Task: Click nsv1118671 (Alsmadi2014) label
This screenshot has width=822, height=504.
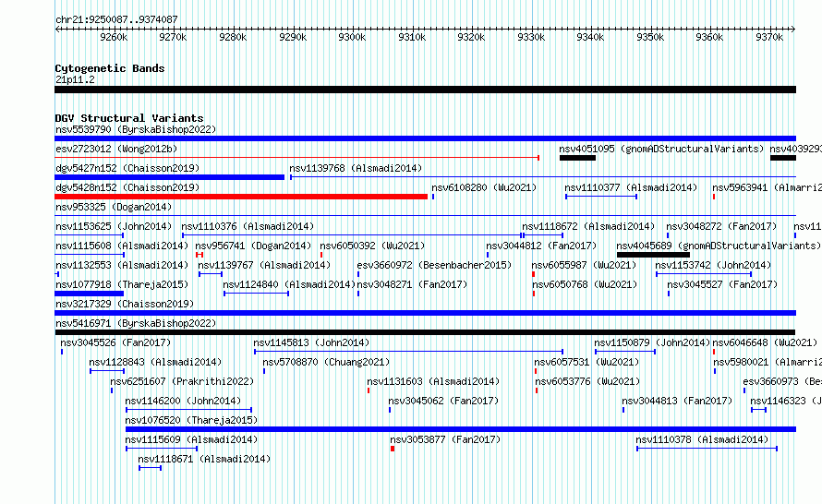Action: tap(204, 459)
